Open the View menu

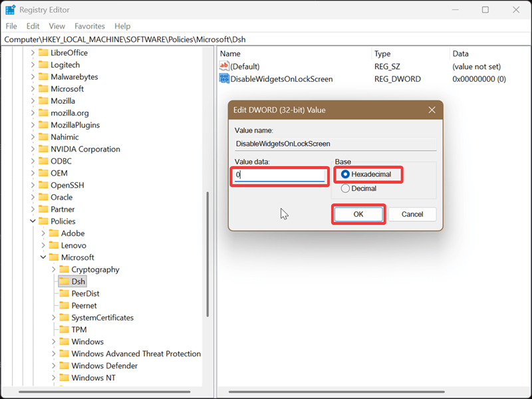coord(57,26)
